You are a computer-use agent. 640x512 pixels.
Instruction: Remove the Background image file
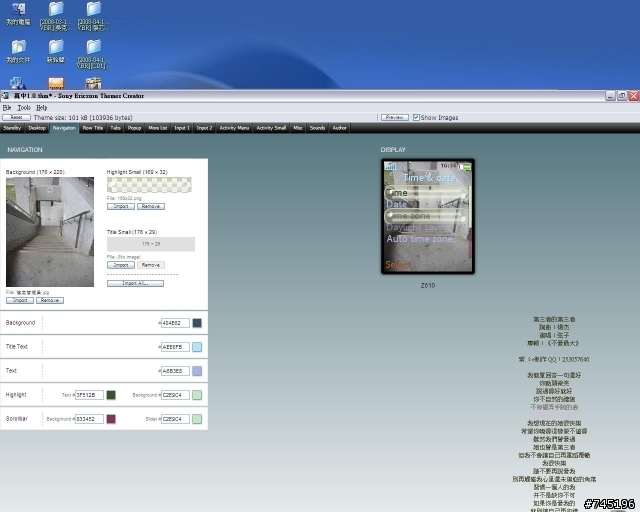(x=50, y=300)
